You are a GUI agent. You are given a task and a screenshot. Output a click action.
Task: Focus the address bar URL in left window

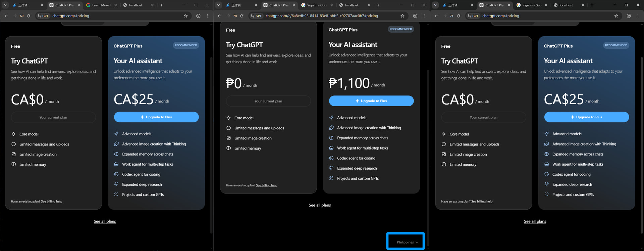coord(71,16)
